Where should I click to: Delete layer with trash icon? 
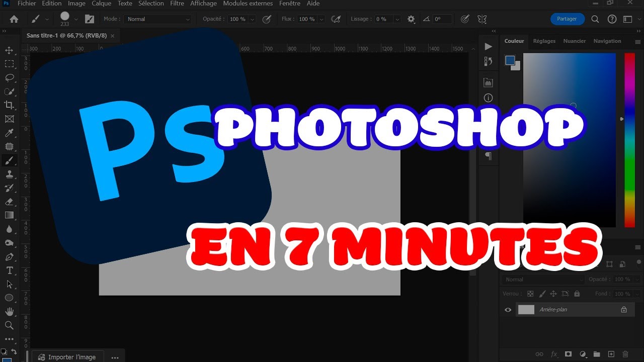625,354
